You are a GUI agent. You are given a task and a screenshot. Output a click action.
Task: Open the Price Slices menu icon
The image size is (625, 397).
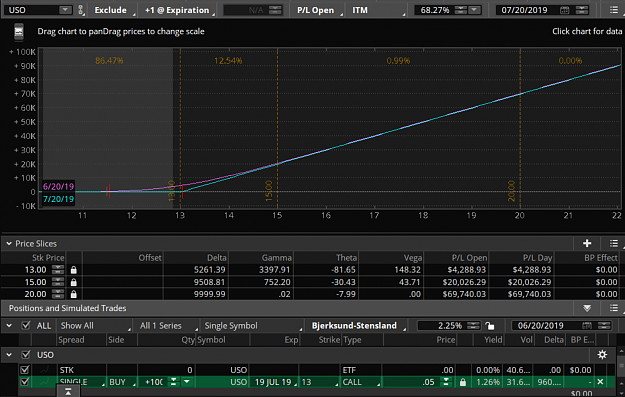click(x=614, y=243)
